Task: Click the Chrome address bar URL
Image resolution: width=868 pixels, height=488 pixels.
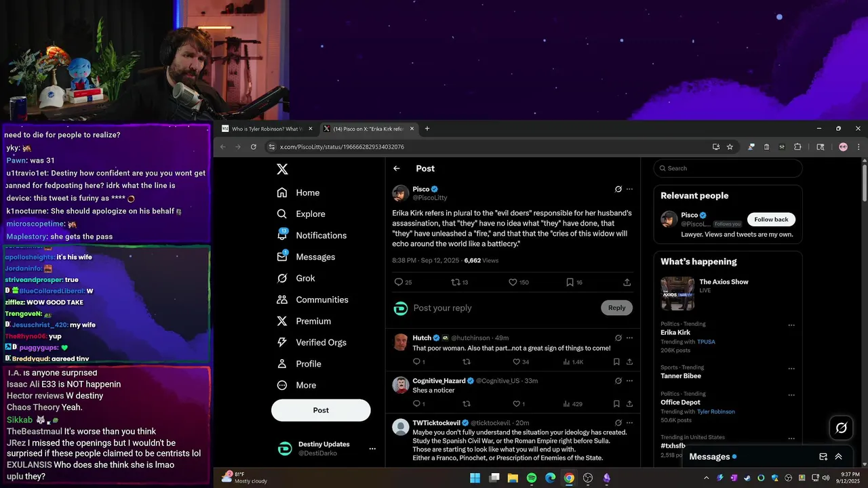Action: [x=342, y=147]
